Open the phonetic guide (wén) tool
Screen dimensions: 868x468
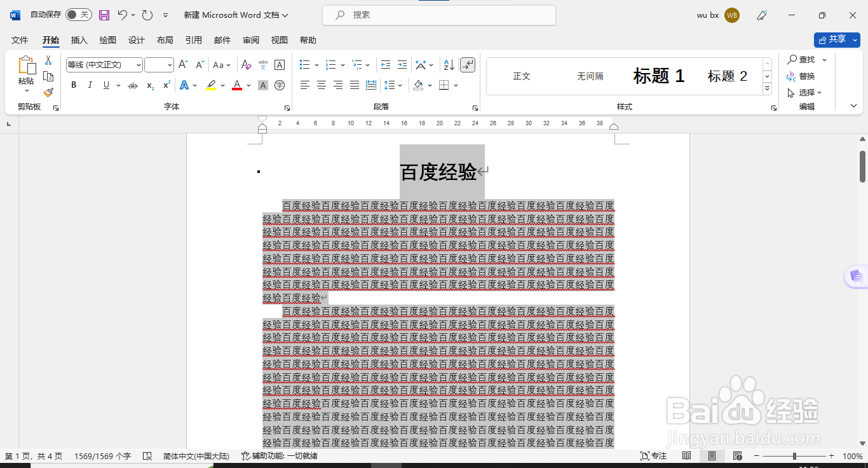pyautogui.click(x=263, y=65)
